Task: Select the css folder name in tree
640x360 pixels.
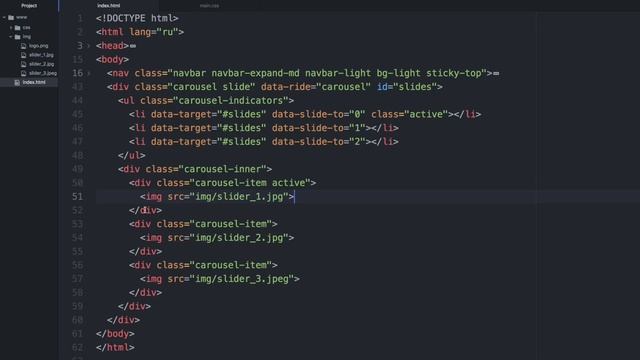Action: 26,28
